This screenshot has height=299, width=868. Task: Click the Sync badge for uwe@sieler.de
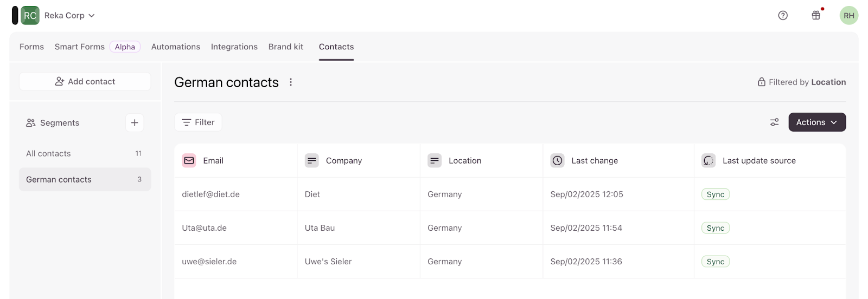[715, 262]
